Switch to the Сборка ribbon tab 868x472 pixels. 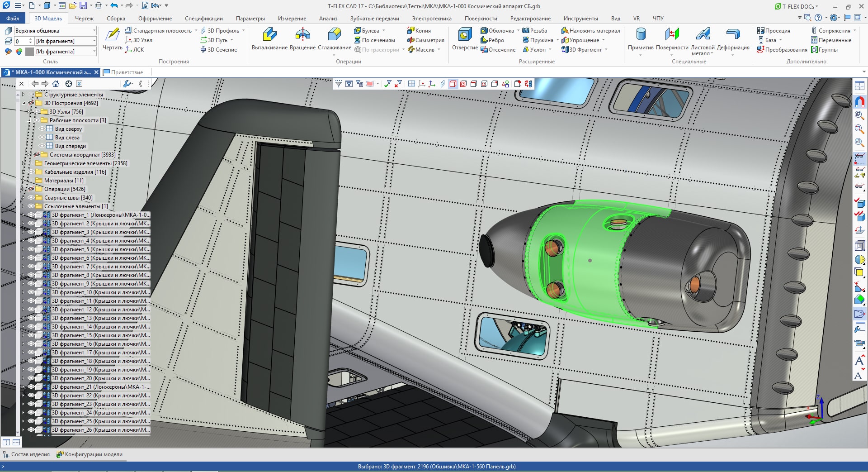(x=116, y=18)
